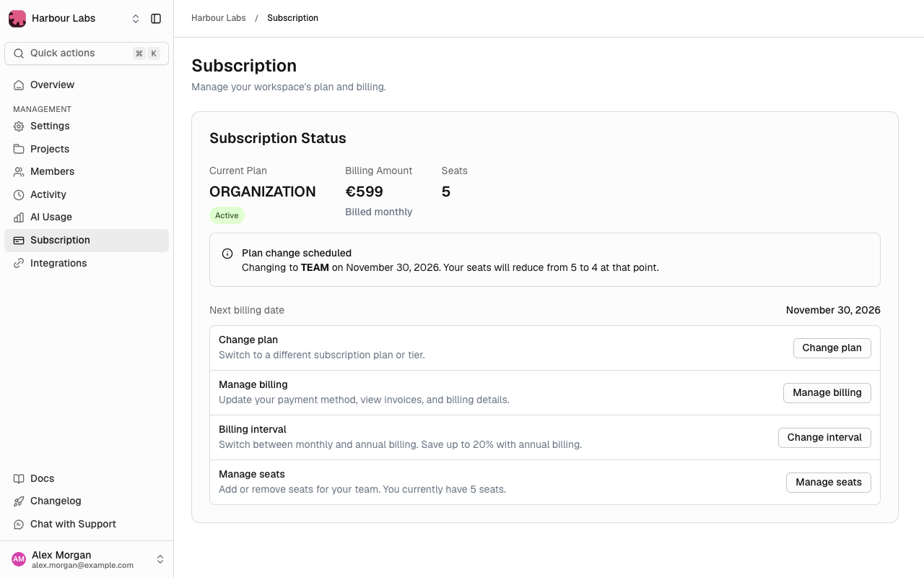Start Chat with Support
Screen dimensions: 924x578
click(x=87, y=525)
